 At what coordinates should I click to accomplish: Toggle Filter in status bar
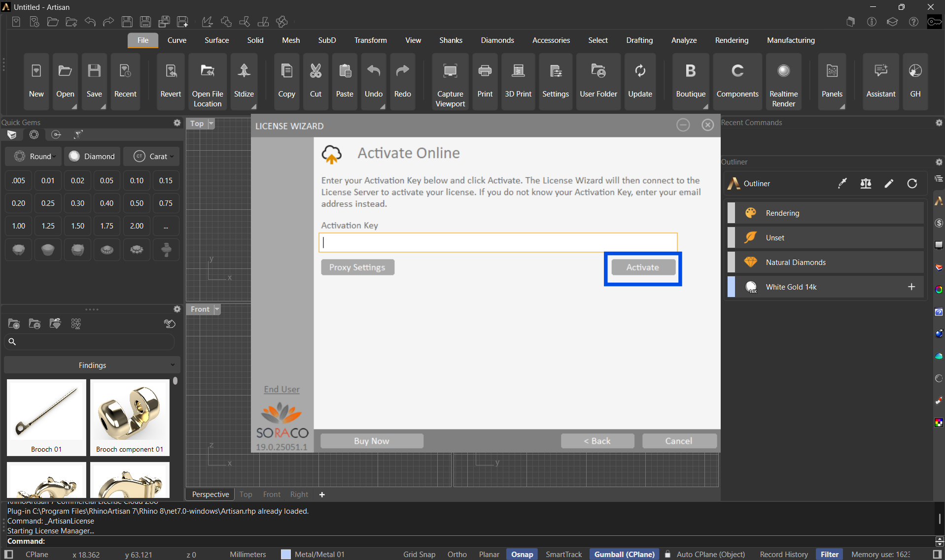point(829,554)
